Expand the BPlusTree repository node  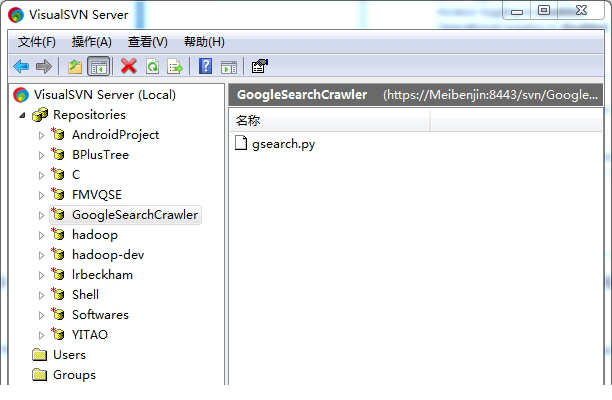pos(41,155)
